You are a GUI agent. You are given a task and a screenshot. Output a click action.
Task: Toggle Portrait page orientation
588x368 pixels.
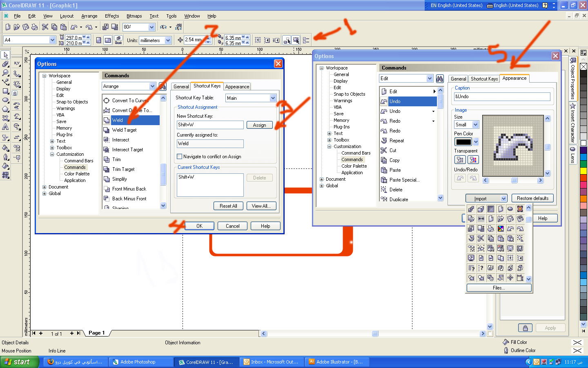tap(98, 40)
